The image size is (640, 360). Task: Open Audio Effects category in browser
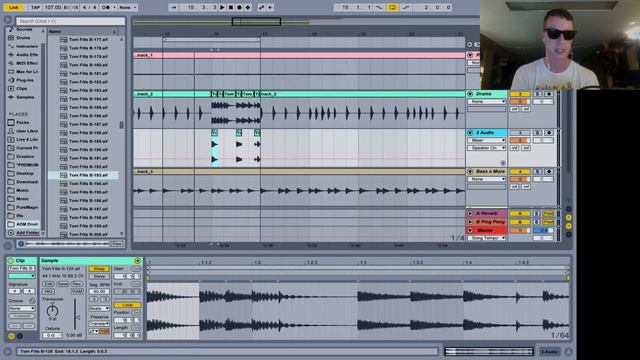tap(27, 55)
